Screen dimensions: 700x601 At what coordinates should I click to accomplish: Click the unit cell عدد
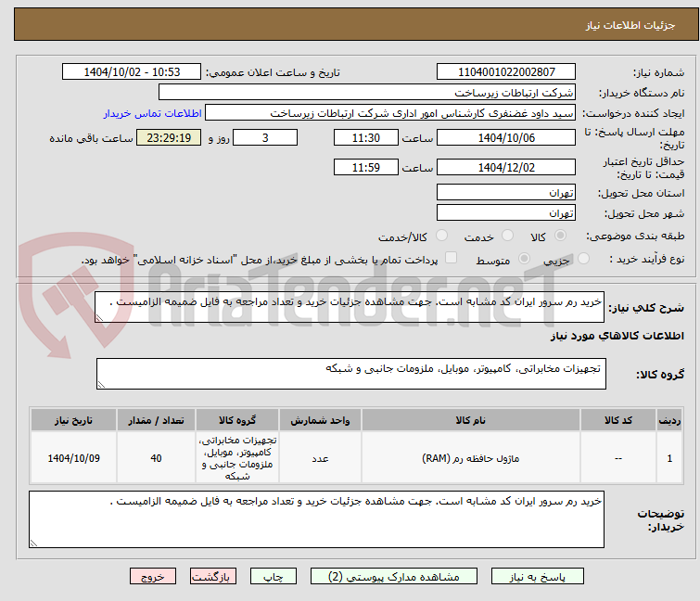pos(320,458)
